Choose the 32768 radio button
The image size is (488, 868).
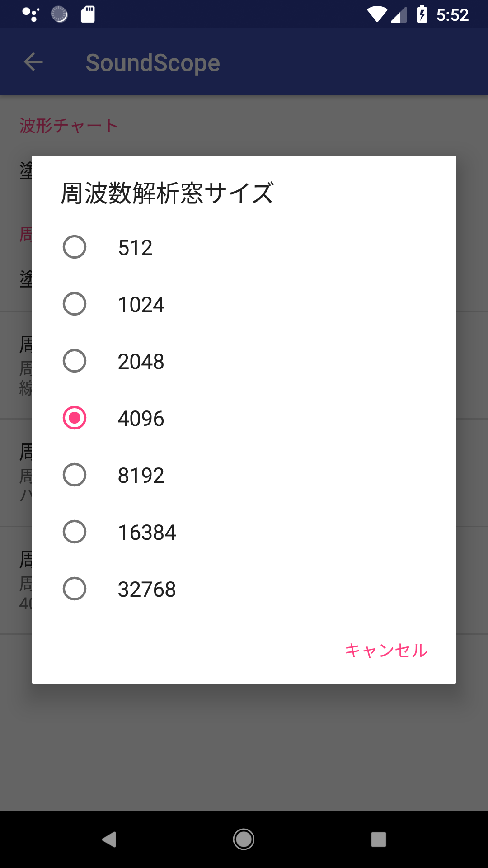point(75,589)
